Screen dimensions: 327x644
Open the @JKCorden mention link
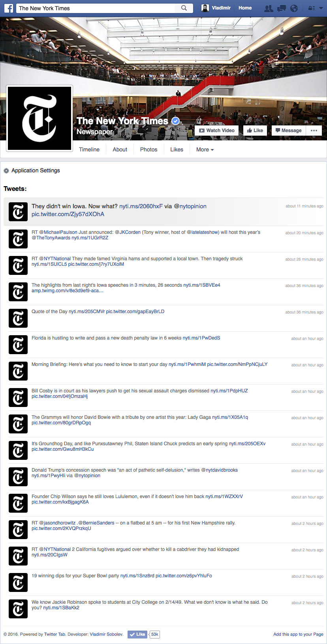[128, 232]
